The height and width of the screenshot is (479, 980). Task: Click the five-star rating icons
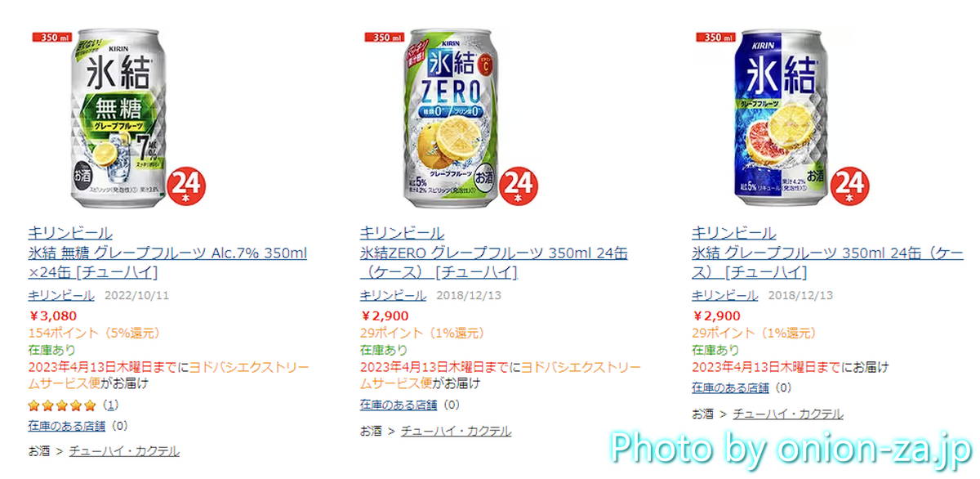point(61,405)
